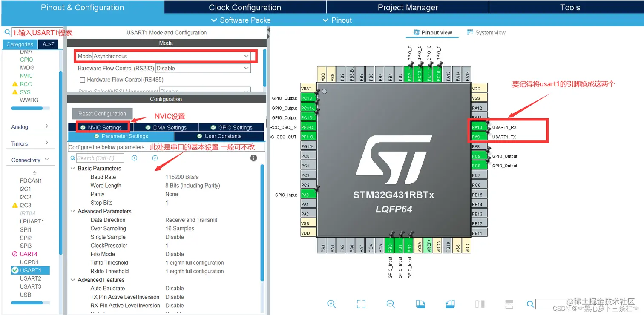The height and width of the screenshot is (315, 644).
Task: Go to next parameter search result arrow
Action: click(155, 158)
